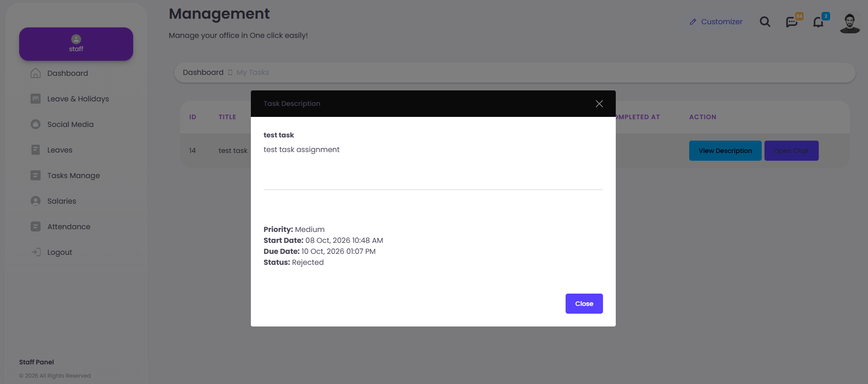Click the Leaves document icon

pos(36,150)
